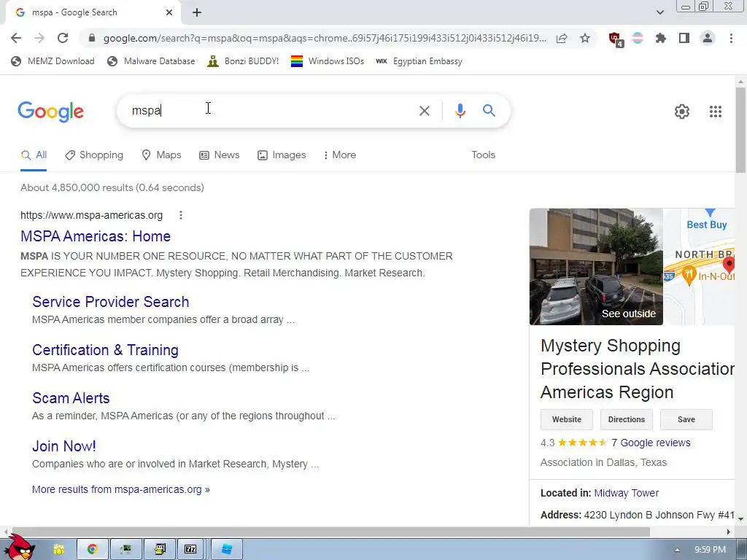Open the Egyptian Embassy bookmark
This screenshot has width=747, height=560.
tap(419, 61)
